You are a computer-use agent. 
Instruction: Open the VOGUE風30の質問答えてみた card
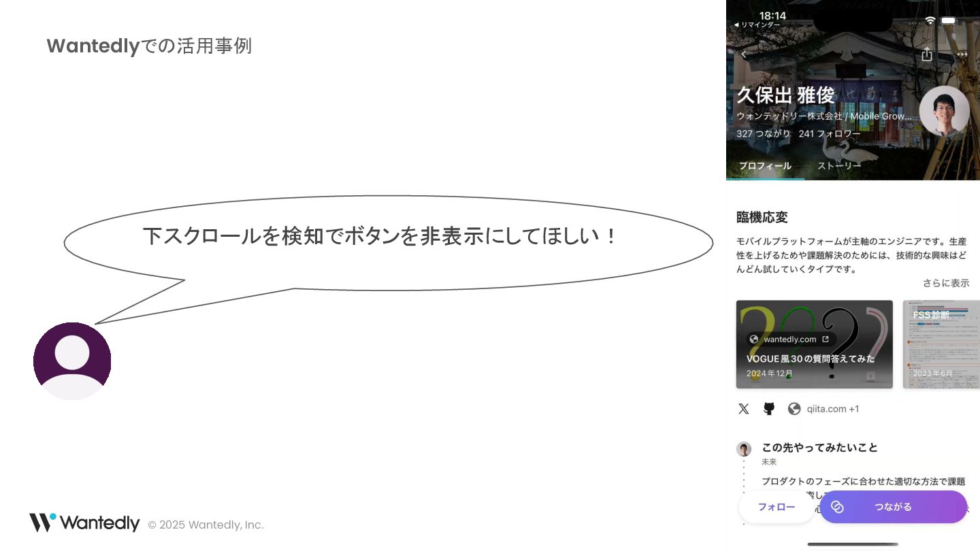815,344
